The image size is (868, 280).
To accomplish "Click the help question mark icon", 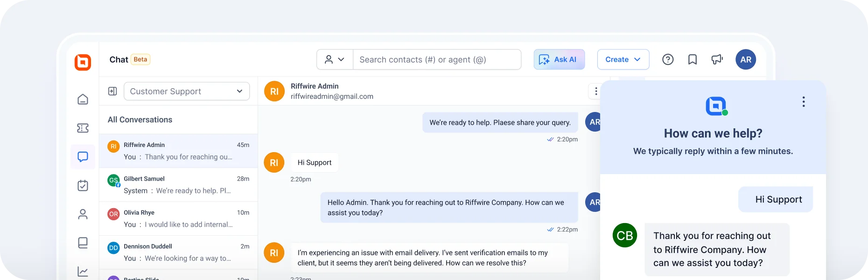I will [x=668, y=59].
